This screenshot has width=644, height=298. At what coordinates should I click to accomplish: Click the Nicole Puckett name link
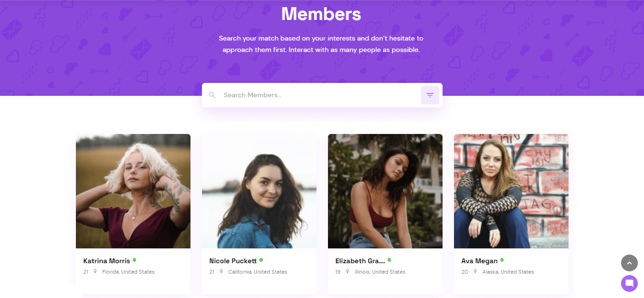[x=233, y=261]
